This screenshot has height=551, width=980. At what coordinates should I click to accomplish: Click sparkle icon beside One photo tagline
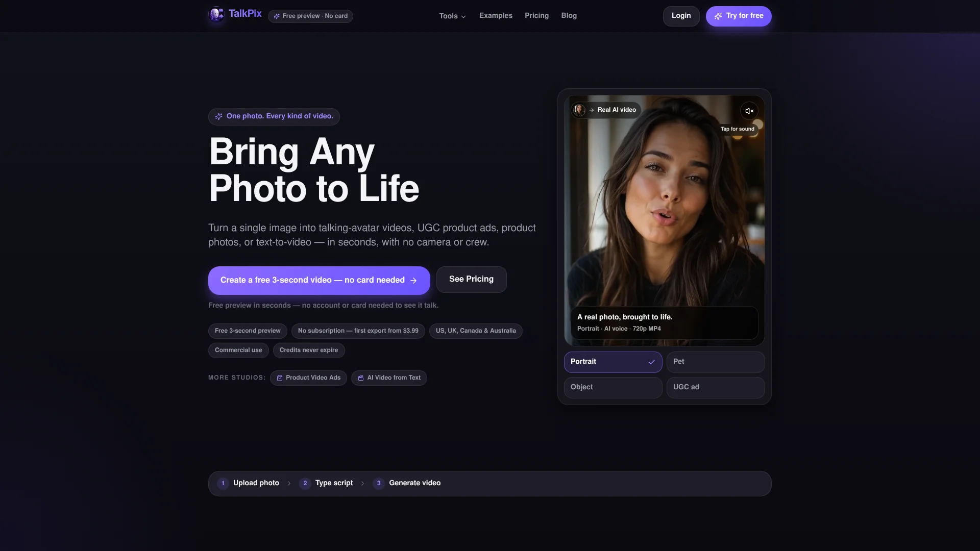click(218, 116)
